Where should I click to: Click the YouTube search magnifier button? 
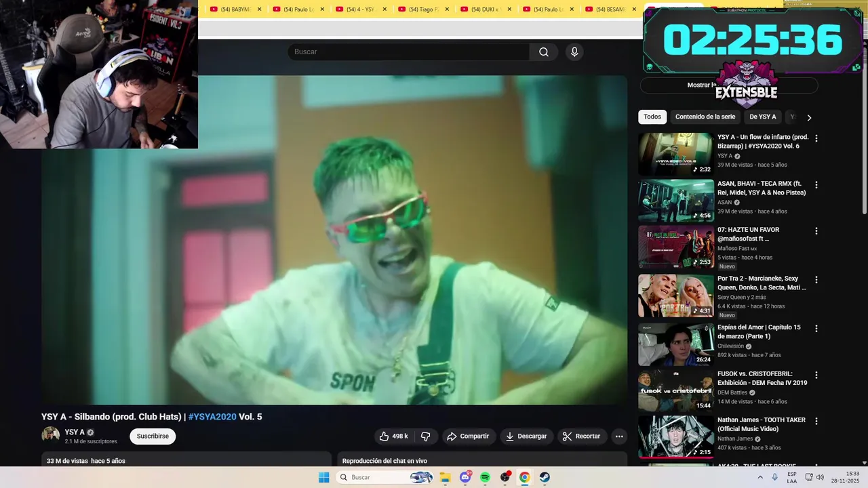(544, 52)
